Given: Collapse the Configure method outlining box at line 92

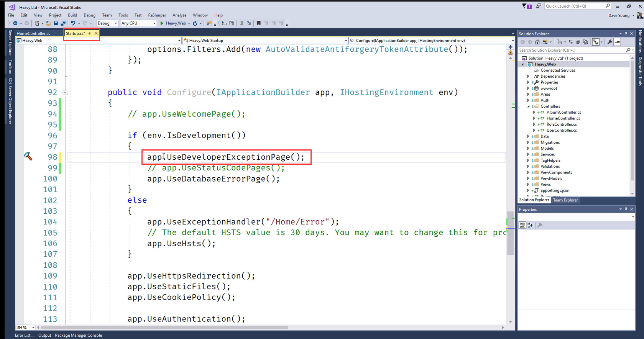Looking at the screenshot, I should click(65, 92).
